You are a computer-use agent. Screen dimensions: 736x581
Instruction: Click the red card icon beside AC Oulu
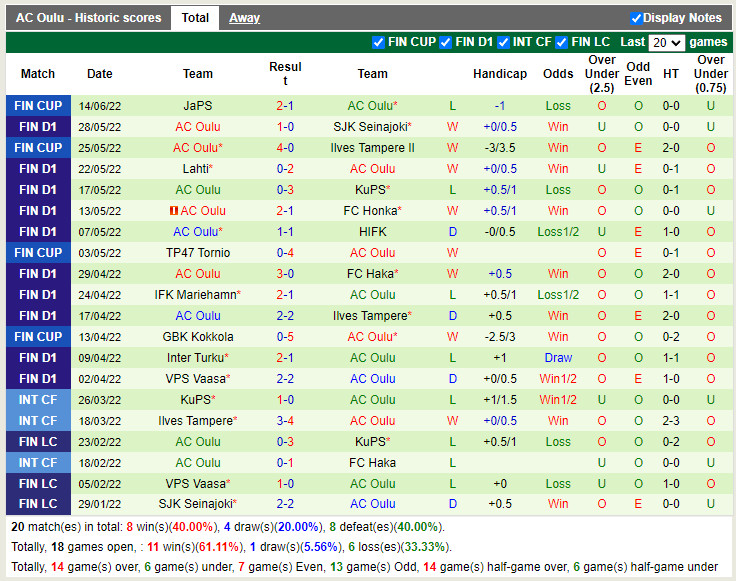[x=173, y=211]
